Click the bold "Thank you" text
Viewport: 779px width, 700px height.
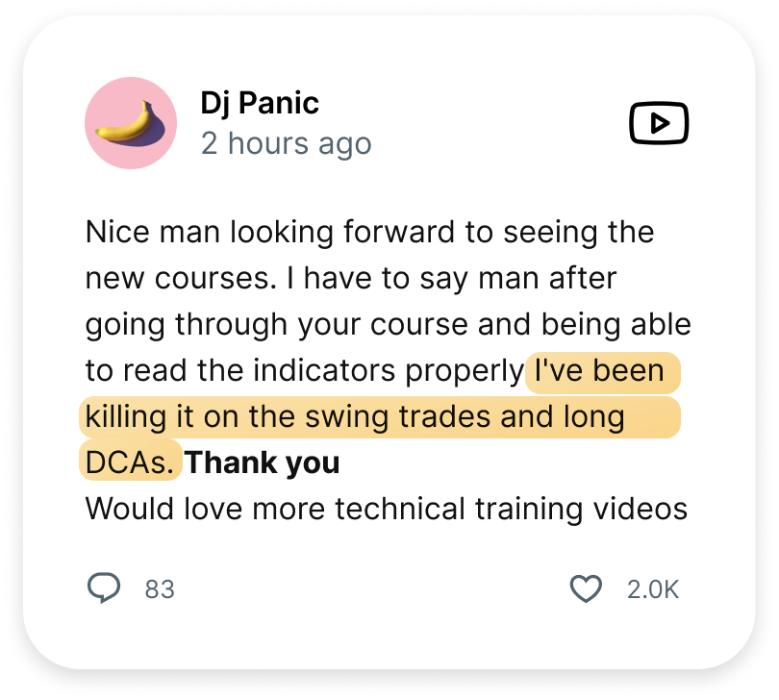[x=262, y=463]
